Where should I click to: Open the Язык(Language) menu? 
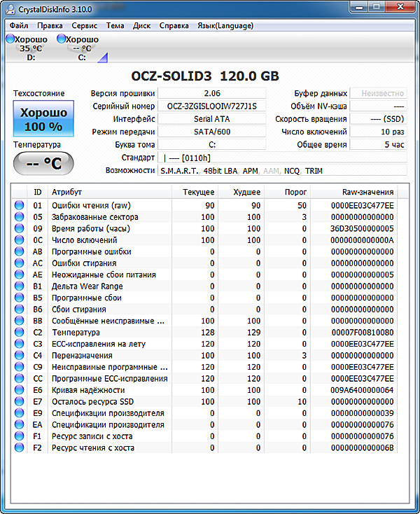pyautogui.click(x=225, y=26)
